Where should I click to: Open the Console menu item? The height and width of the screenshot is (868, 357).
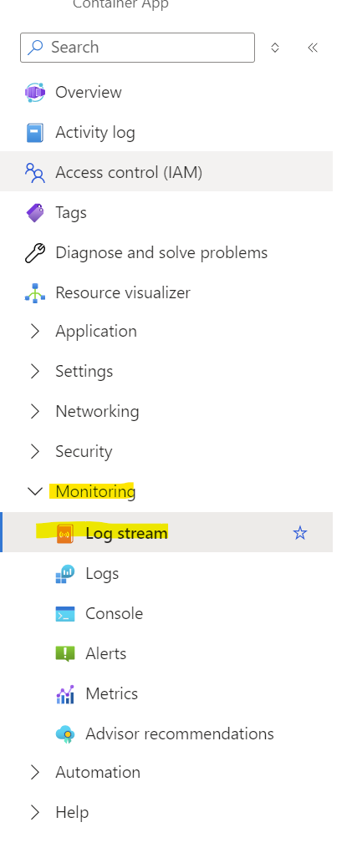(115, 613)
